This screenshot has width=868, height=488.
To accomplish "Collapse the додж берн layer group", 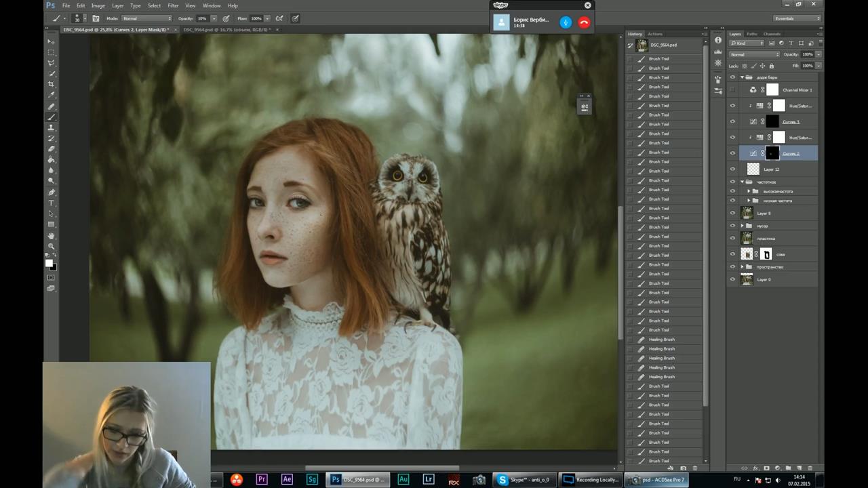I will click(x=742, y=77).
